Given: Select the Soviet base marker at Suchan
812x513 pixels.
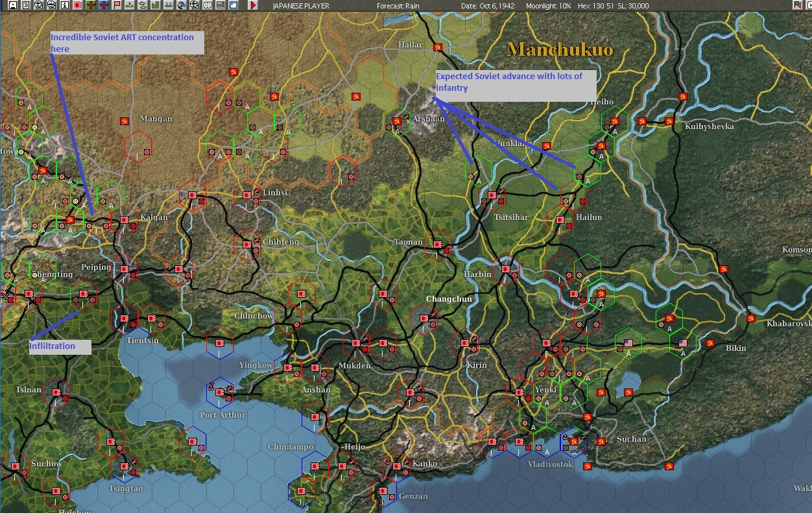Looking at the screenshot, I should [x=601, y=442].
